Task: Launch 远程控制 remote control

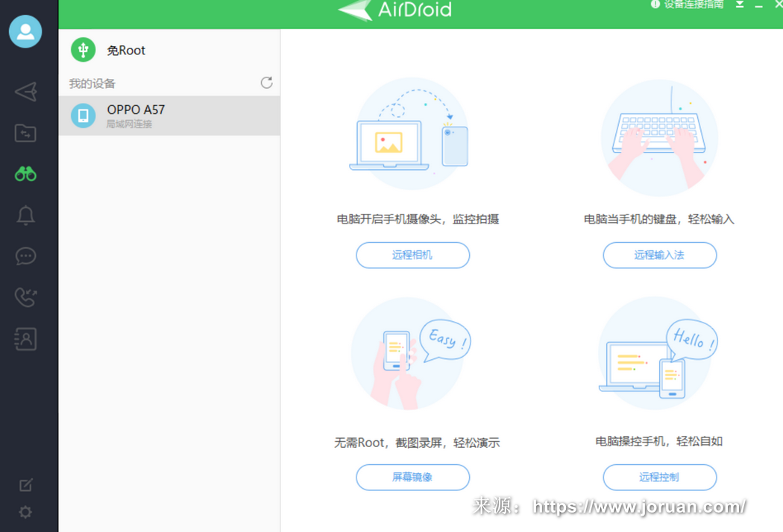Action: [659, 477]
